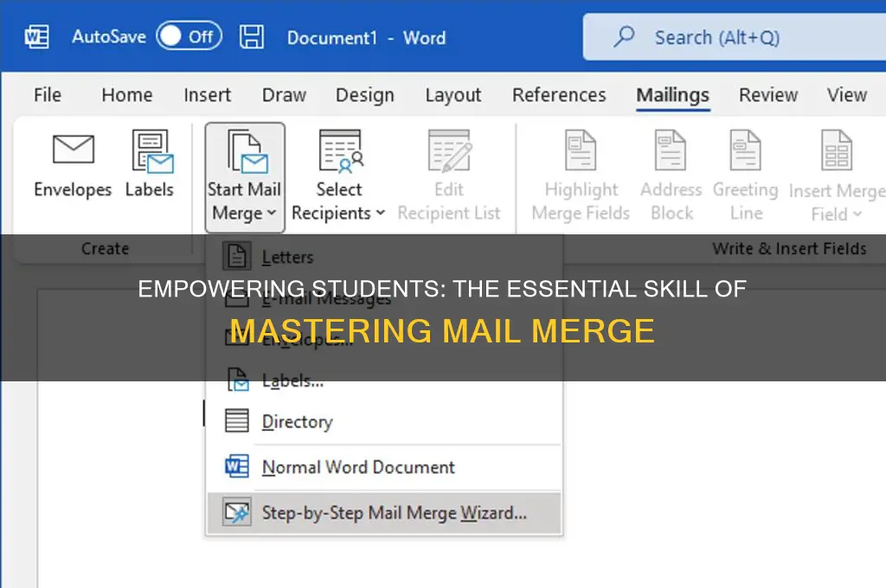Click the Select Recipients icon
The image size is (886, 588).
click(x=341, y=150)
